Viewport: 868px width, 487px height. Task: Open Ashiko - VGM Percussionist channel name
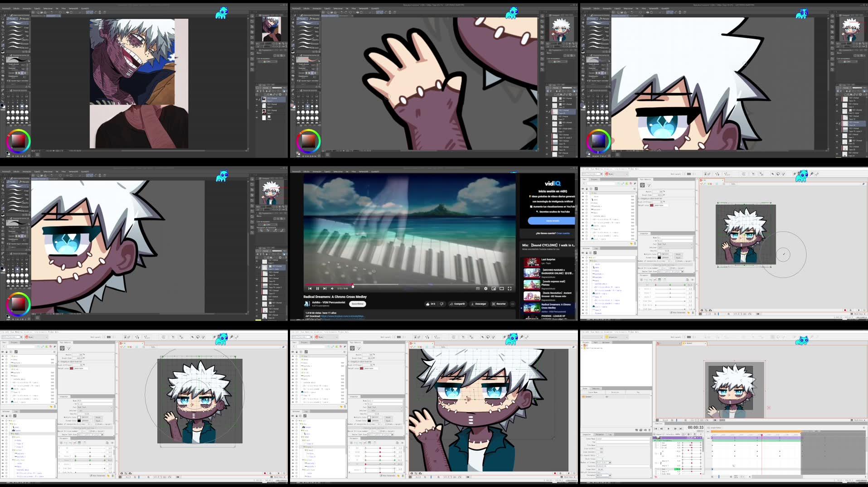328,302
